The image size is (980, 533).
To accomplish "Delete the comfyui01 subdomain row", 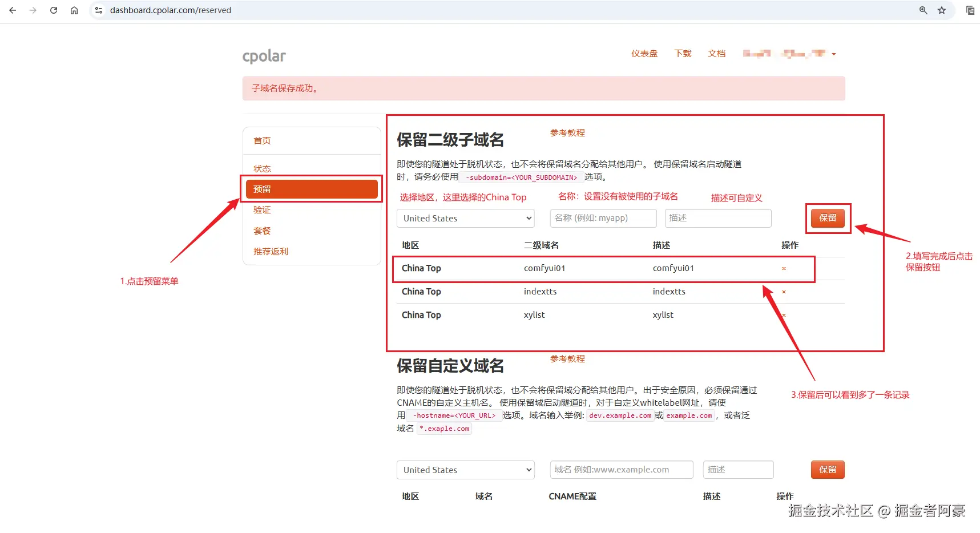I will (784, 269).
